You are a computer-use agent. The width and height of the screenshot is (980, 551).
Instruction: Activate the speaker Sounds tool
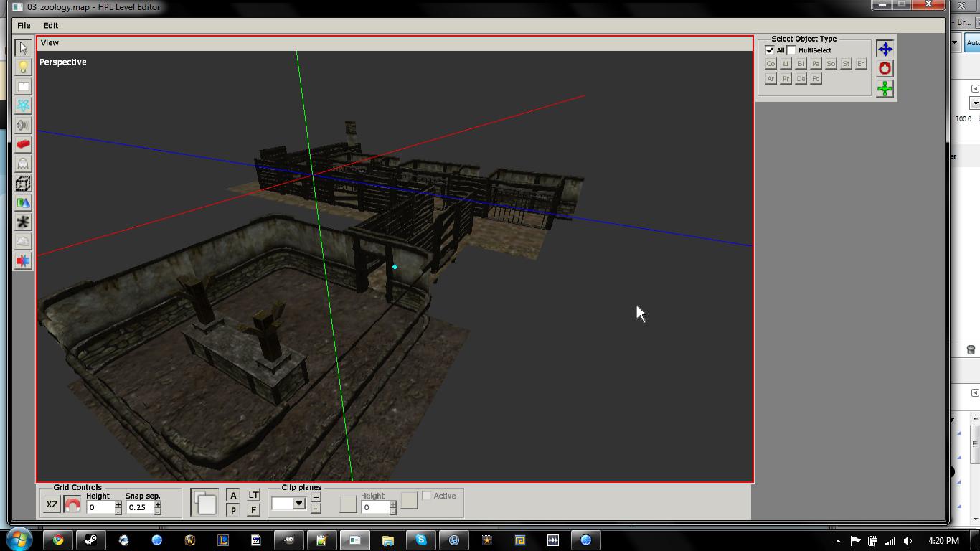coord(23,125)
